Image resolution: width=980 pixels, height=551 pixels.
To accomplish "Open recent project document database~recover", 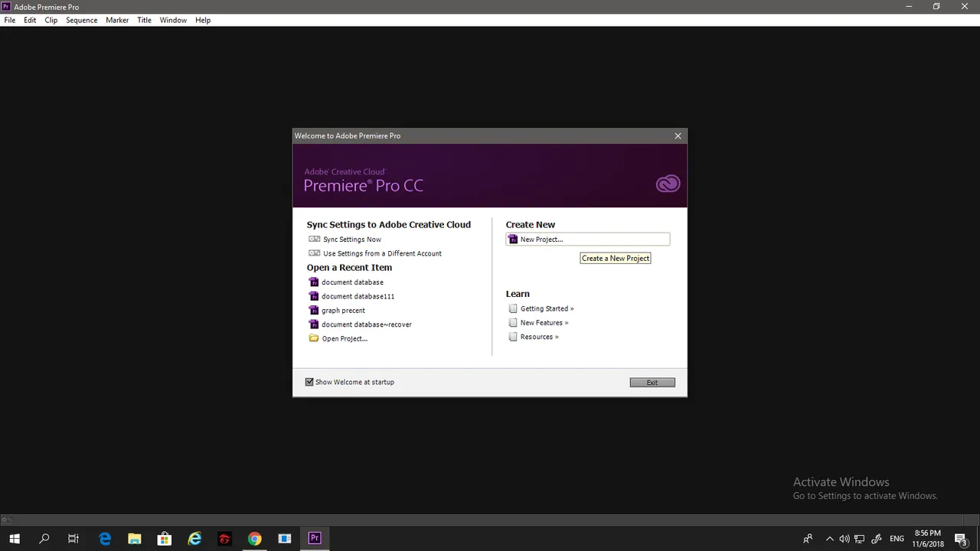I will tap(367, 324).
